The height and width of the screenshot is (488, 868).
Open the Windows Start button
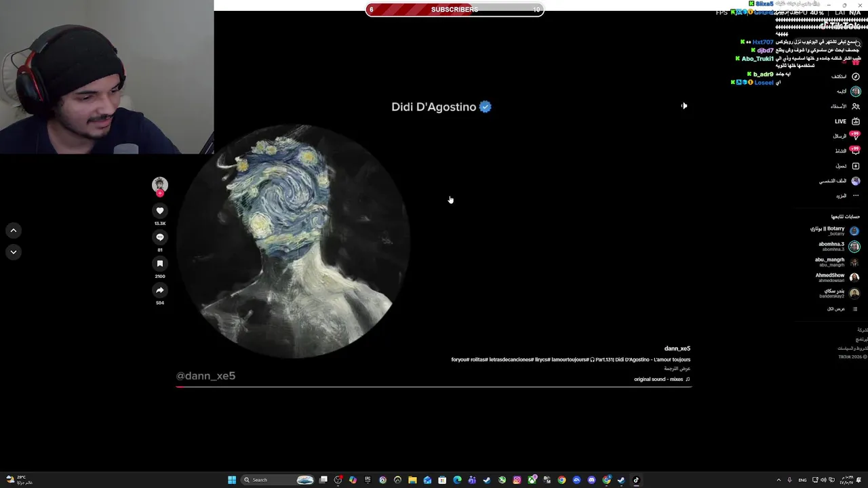click(x=232, y=480)
